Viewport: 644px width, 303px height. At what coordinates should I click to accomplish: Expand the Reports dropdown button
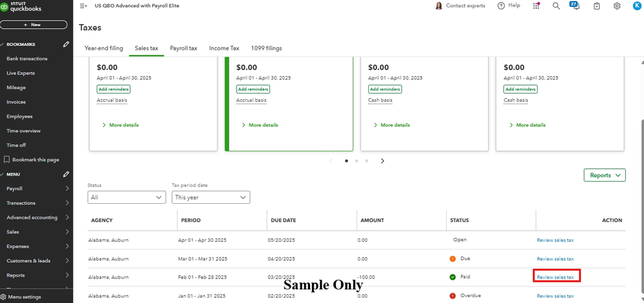pyautogui.click(x=604, y=175)
